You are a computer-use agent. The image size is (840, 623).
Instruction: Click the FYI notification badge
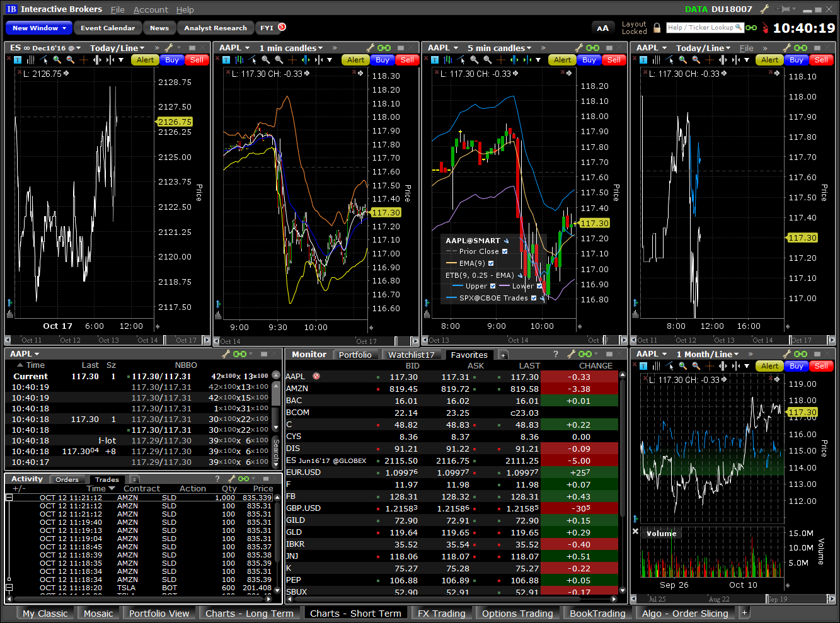(x=282, y=26)
